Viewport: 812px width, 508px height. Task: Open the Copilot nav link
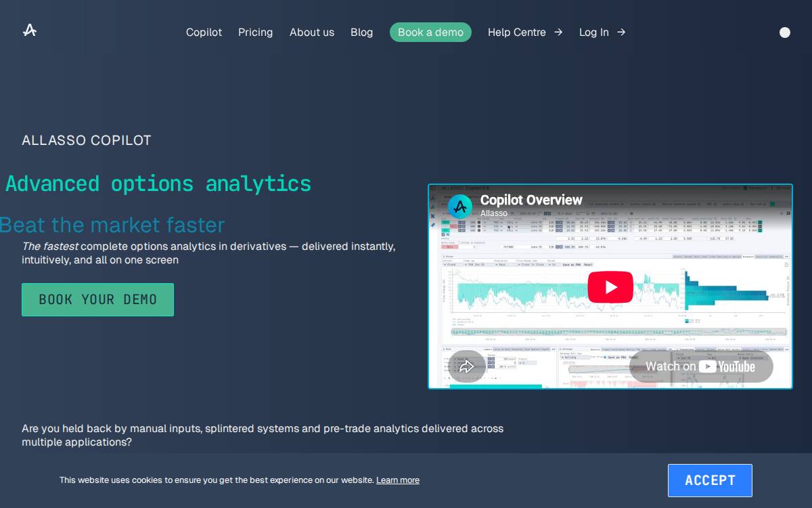204,33
